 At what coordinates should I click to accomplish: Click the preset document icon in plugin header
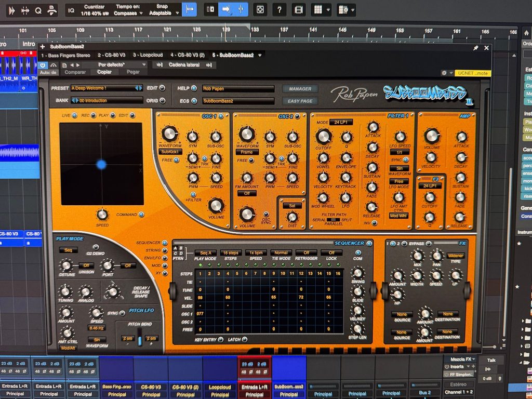(x=64, y=65)
